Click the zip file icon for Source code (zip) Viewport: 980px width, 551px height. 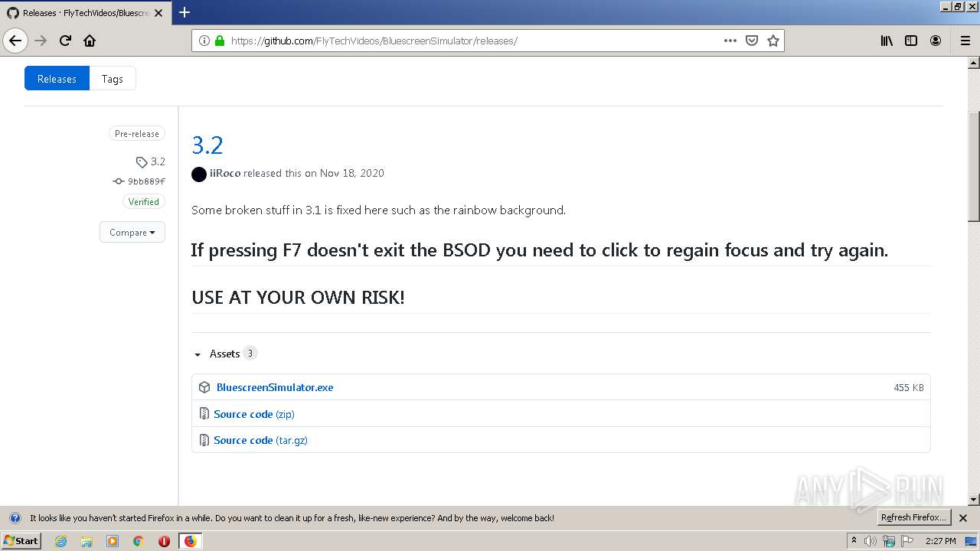(204, 414)
